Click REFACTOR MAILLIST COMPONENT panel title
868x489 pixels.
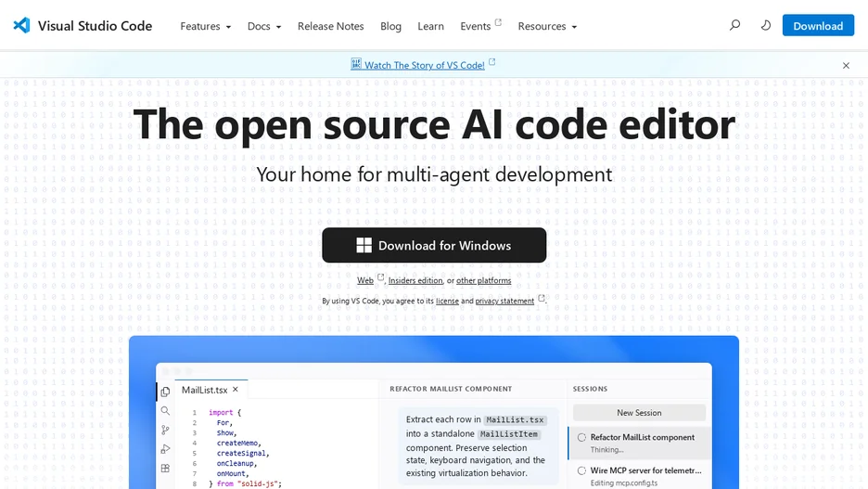coord(451,389)
